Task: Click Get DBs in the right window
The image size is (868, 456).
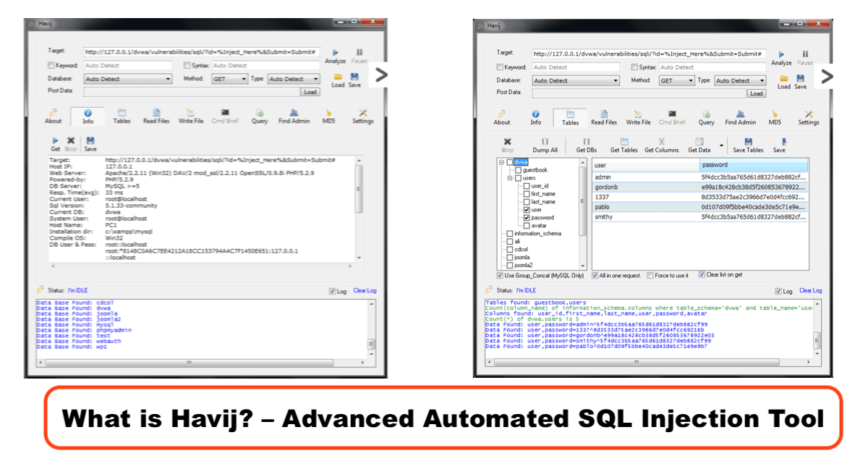Action: (587, 145)
